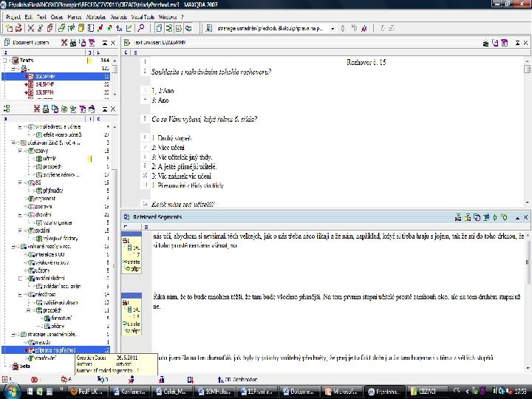Image resolution: width=532 pixels, height=399 pixels.
Task: Toggle the Retrieved Segments window button in toolbar
Action: (188, 28)
